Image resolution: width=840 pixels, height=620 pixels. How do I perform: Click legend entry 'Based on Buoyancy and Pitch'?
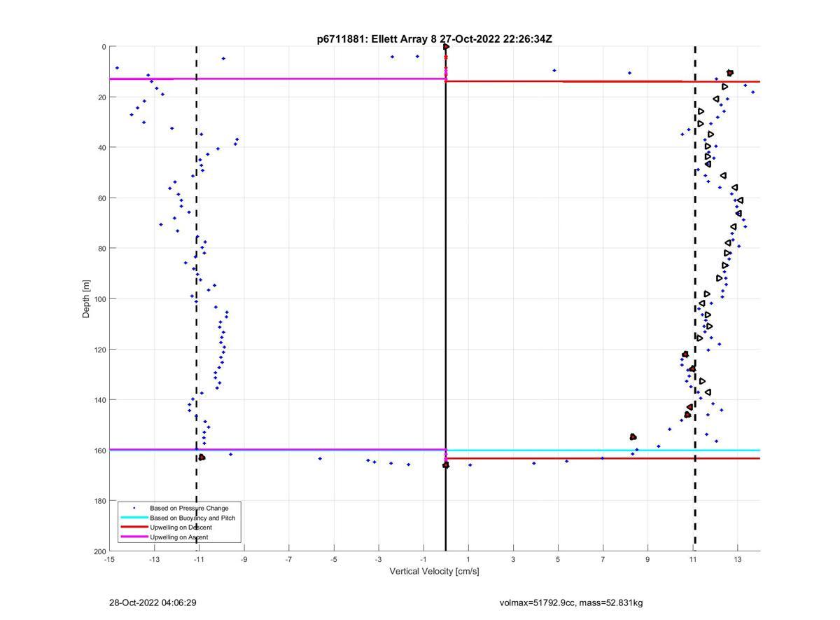[x=192, y=518]
